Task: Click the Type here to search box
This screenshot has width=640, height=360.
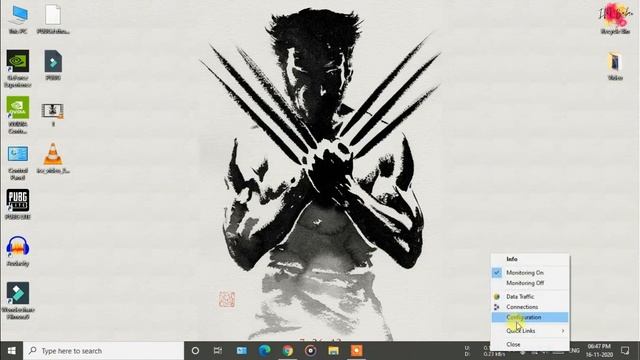Action: coord(104,351)
